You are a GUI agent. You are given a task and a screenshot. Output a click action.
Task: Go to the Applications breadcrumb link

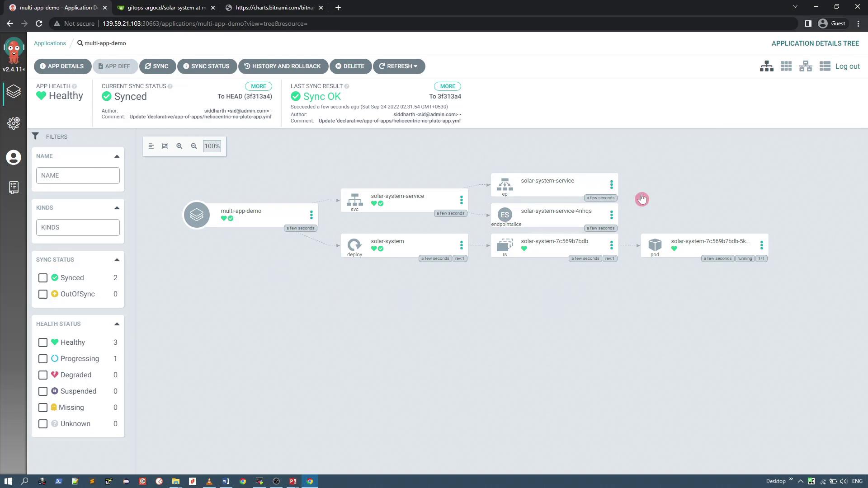(x=50, y=43)
